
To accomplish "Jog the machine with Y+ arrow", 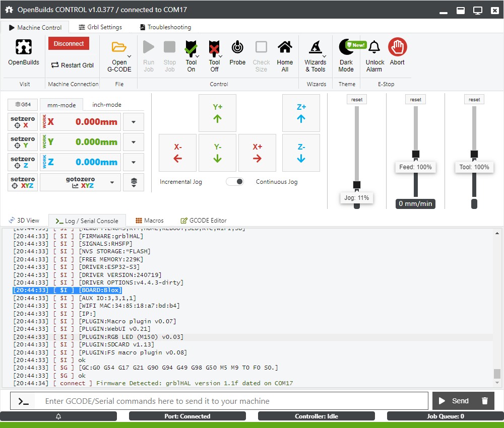I will [x=218, y=113].
